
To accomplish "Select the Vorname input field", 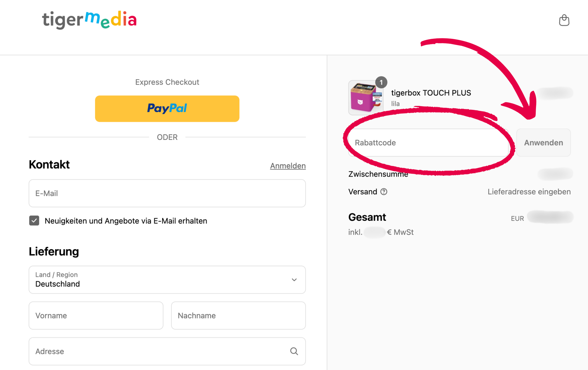I will coord(96,315).
